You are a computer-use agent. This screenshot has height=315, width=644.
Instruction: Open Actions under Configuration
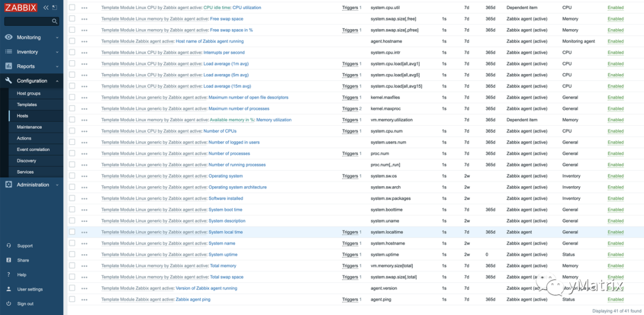[x=24, y=138]
